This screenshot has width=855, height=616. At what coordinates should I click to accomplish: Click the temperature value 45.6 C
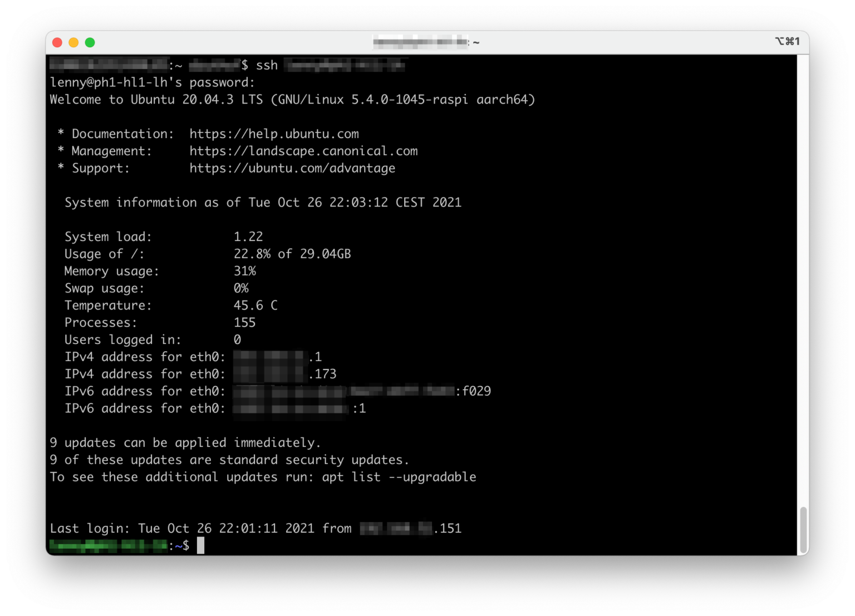[255, 305]
